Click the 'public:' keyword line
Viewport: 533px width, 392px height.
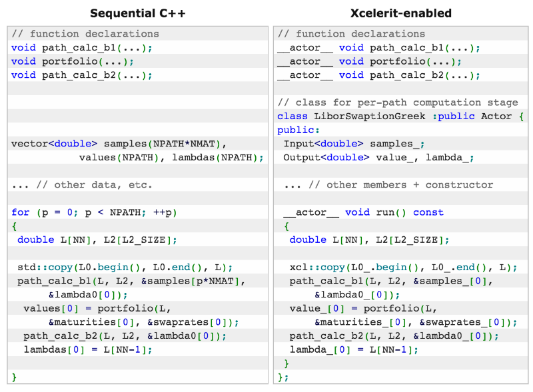click(x=295, y=130)
